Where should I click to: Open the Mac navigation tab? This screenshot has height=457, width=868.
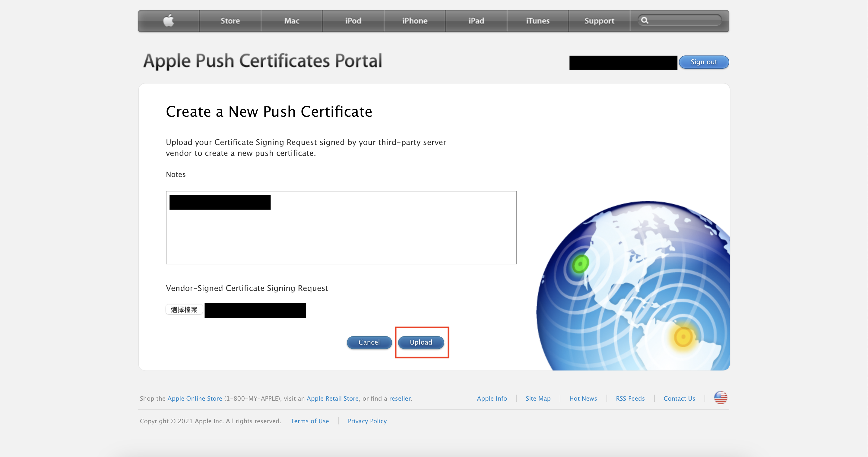coord(291,21)
